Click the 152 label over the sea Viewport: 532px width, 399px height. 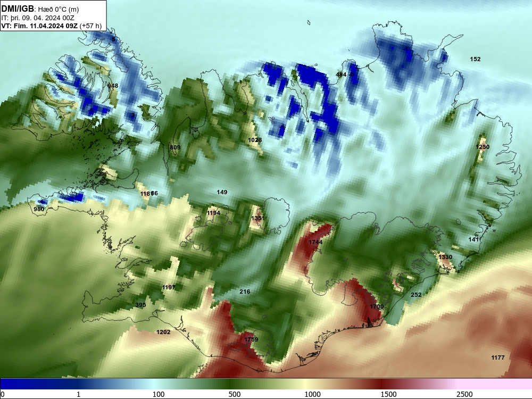(x=475, y=59)
